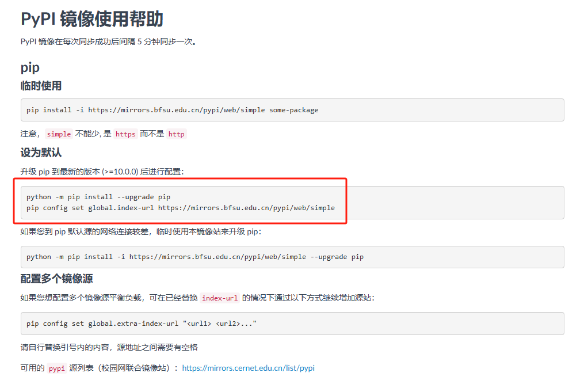Click the '配置多个镜像源' subheading

click(56, 279)
